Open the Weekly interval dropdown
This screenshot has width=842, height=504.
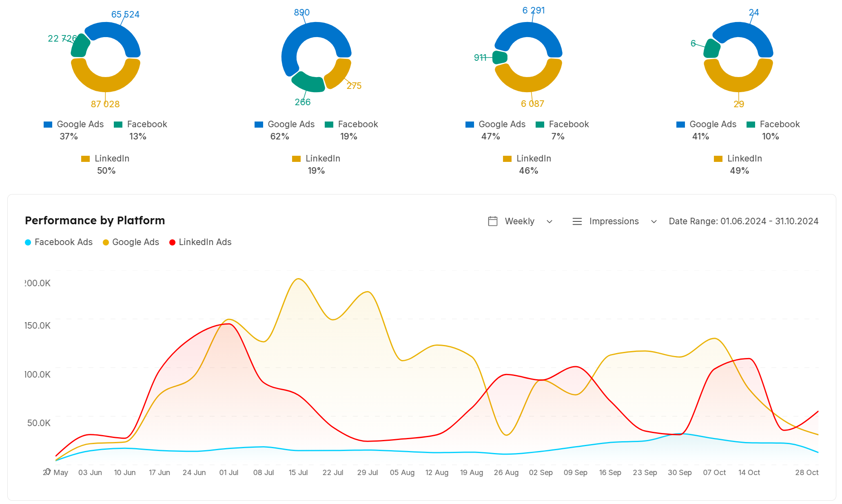pyautogui.click(x=520, y=221)
